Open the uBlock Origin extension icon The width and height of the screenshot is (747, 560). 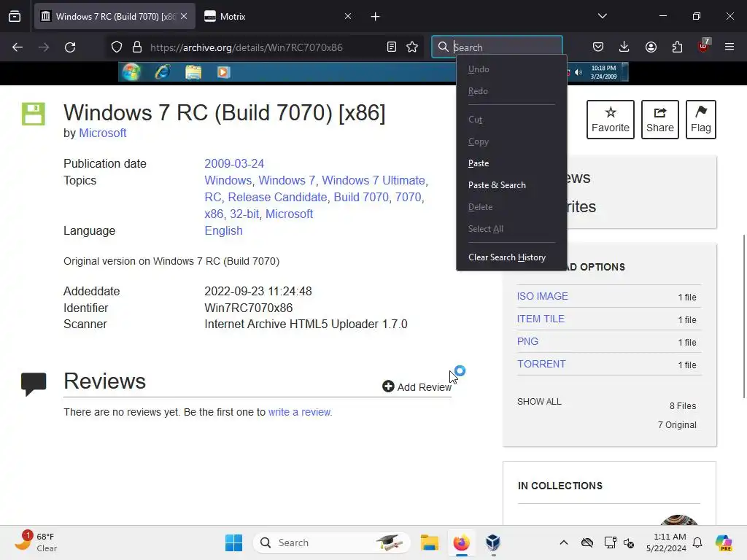pos(704,46)
